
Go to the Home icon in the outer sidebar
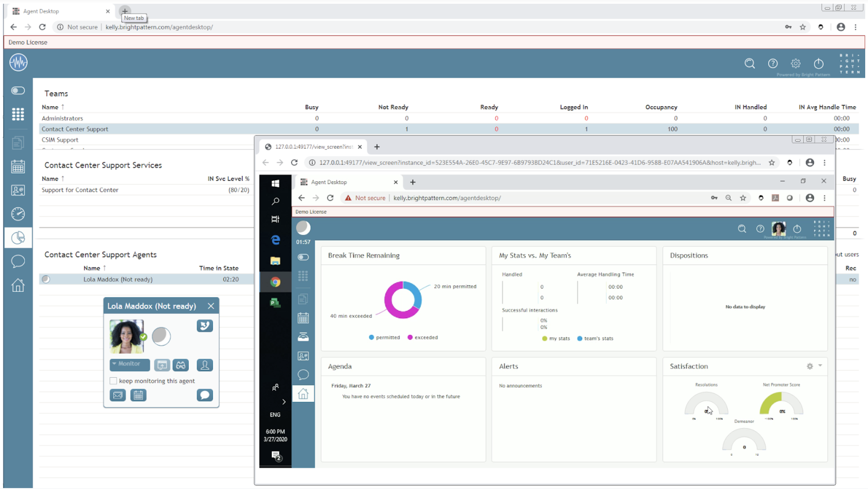coord(18,285)
